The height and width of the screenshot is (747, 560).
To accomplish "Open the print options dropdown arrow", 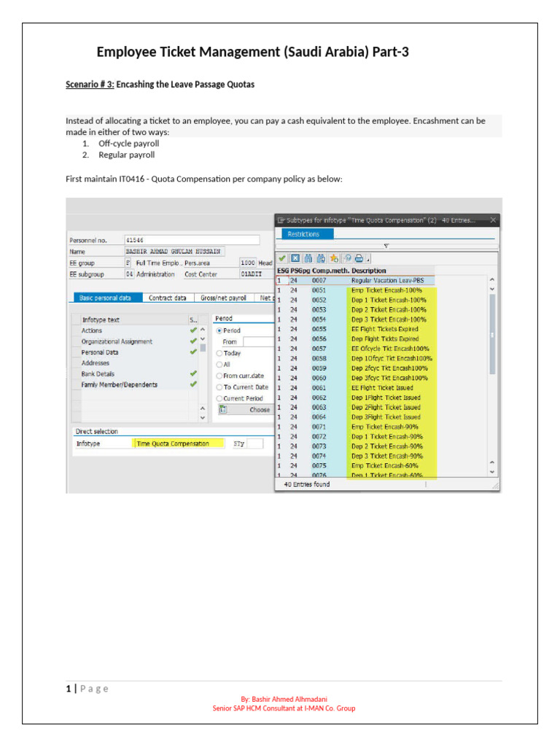I will point(368,260).
